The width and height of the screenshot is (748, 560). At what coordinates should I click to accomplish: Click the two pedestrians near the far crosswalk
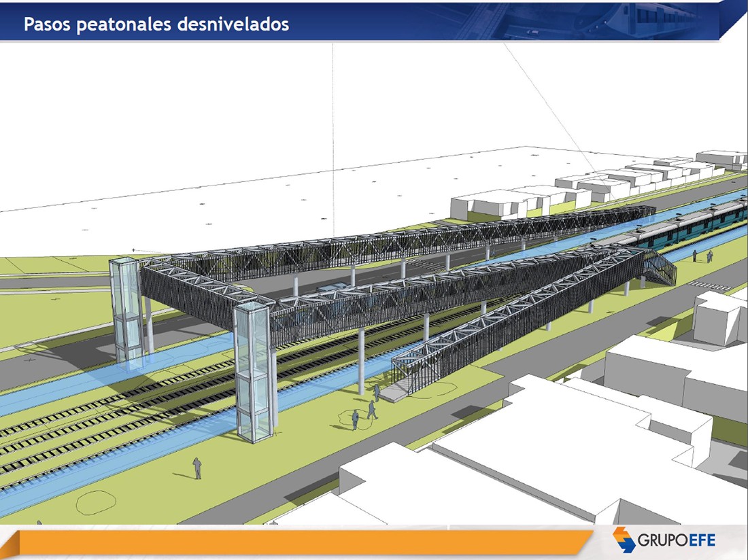pos(701,256)
